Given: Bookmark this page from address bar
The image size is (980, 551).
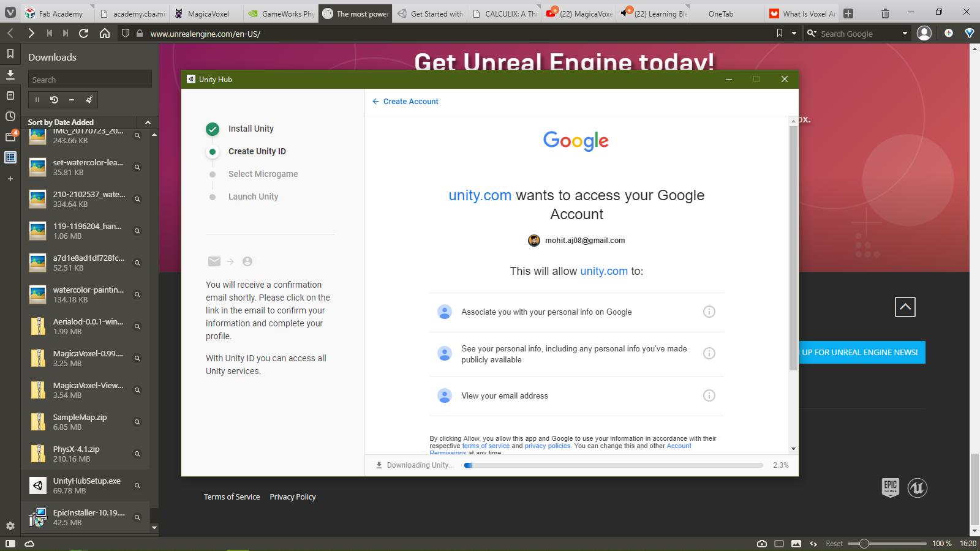Looking at the screenshot, I should 780,33.
